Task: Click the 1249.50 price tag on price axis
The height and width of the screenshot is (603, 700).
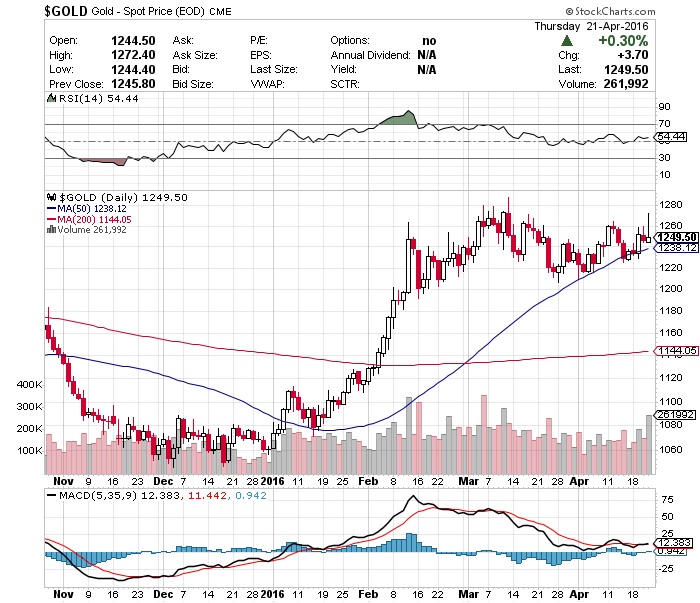Action: tap(677, 237)
